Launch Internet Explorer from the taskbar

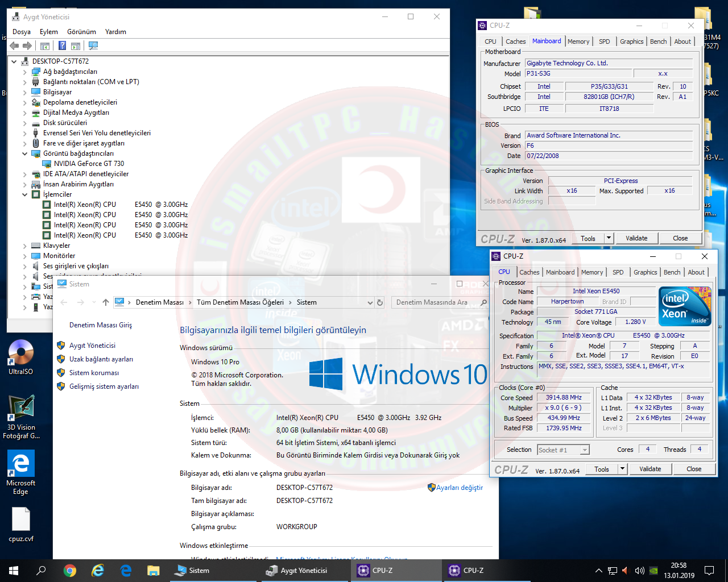point(98,571)
